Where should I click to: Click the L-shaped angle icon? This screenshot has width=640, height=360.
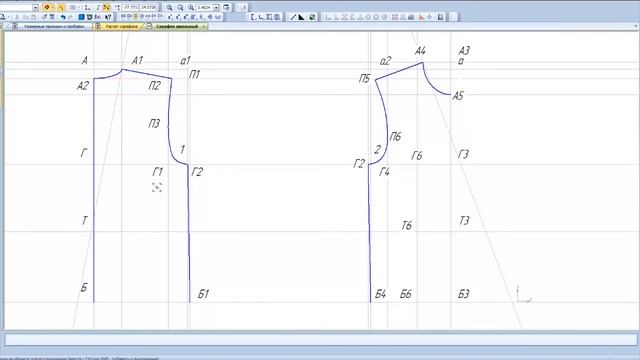(261, 17)
